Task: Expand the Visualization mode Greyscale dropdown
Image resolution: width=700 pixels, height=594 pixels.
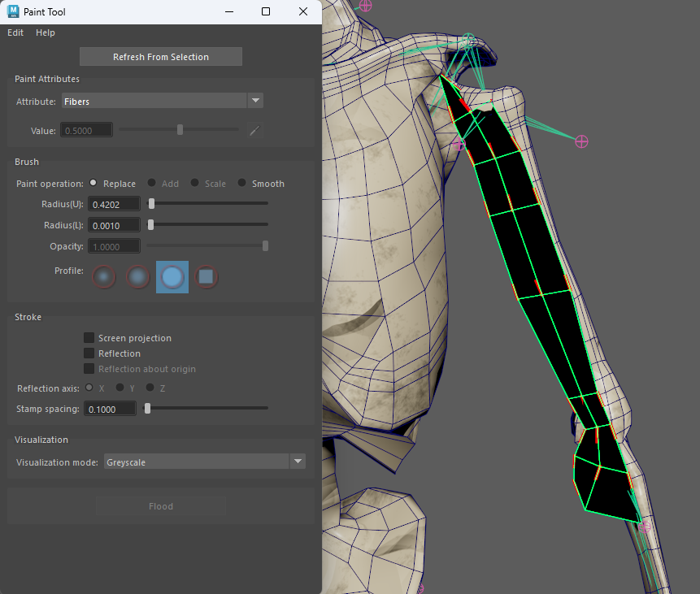Action: tap(204, 462)
